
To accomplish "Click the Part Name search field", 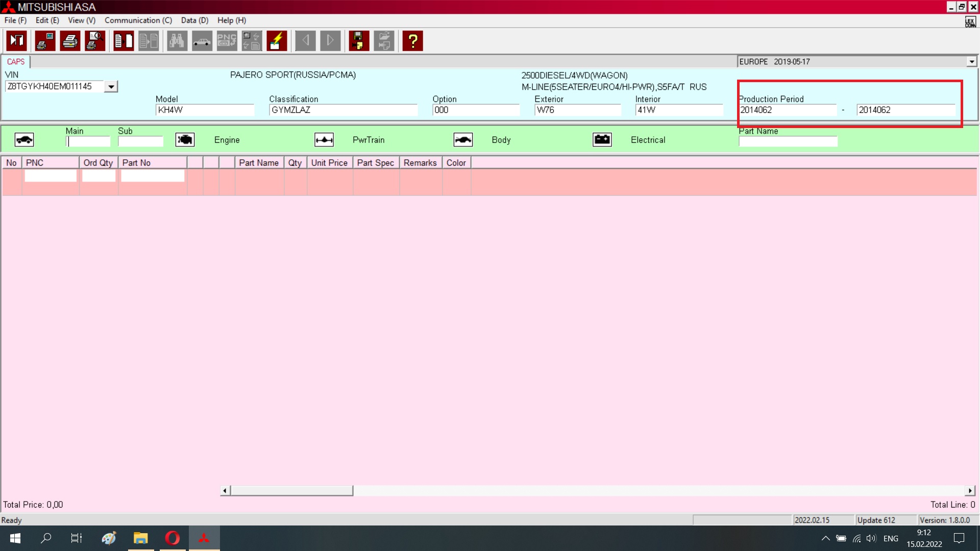I will [788, 142].
